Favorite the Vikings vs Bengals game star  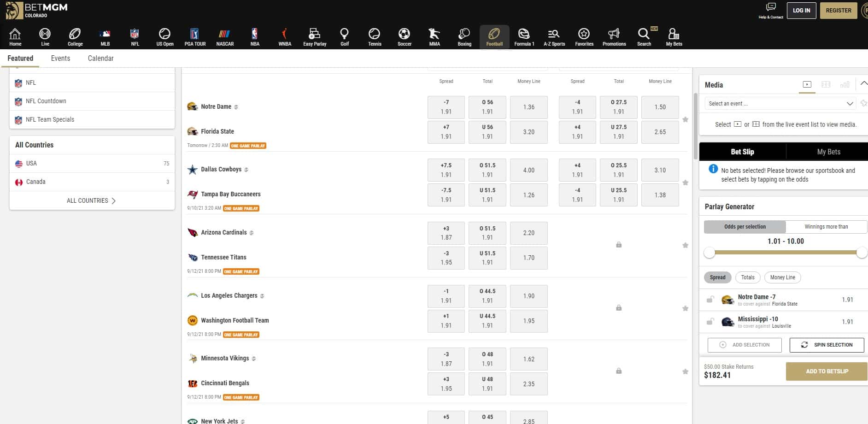tap(685, 371)
